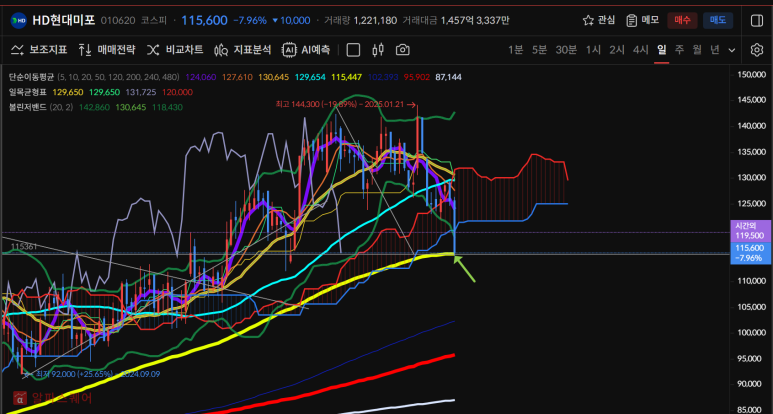This screenshot has height=414, width=773.
Task: Select the 5분 timeframe
Action: tap(539, 50)
